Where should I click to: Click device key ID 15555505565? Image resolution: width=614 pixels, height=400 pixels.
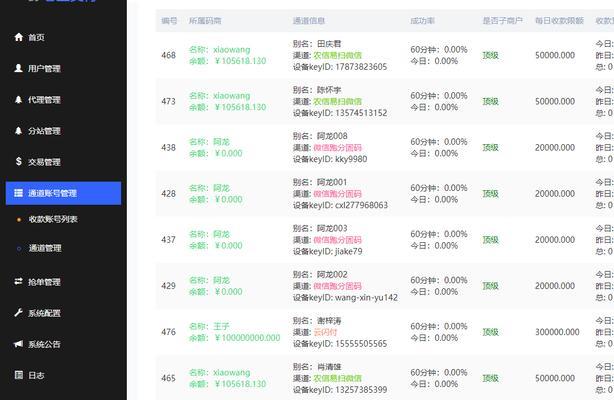coord(361,344)
